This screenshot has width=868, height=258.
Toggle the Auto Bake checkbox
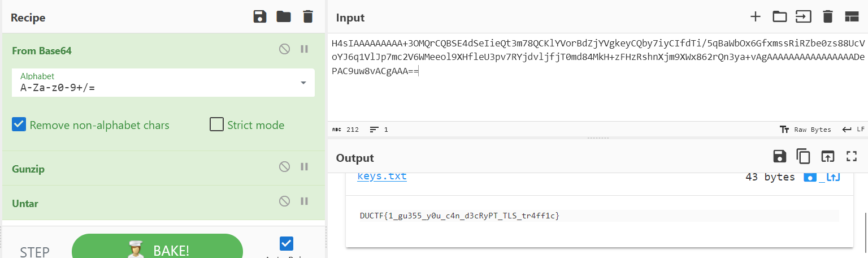pos(287,243)
